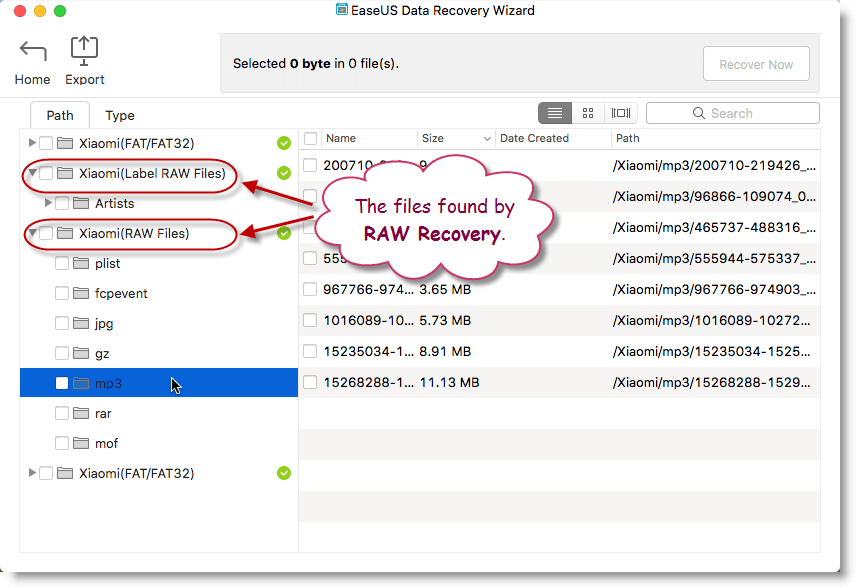The height and width of the screenshot is (588, 856).
Task: Click the folder icon beside plist
Action: tap(81, 263)
